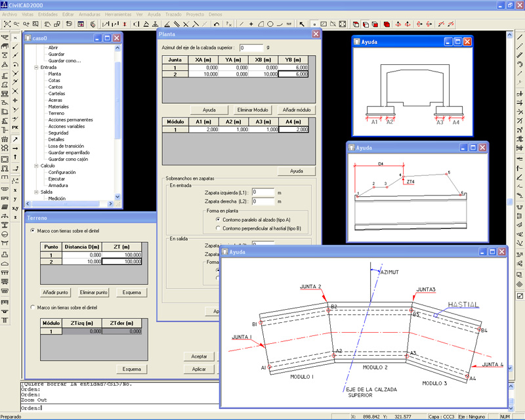Click the PK icon in left toolbar
The height and width of the screenshot is (420, 525).
[x=15, y=127]
